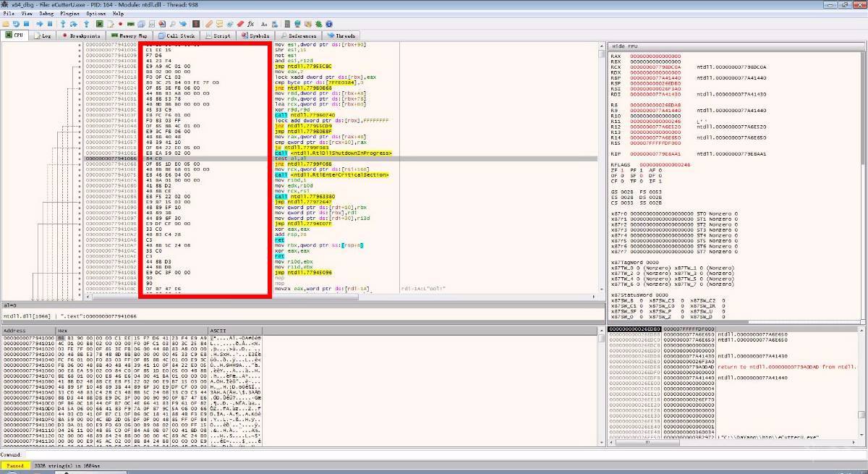Select the RtlDllShutdownInProgress call instruction
The image size is (868, 474).
333,153
